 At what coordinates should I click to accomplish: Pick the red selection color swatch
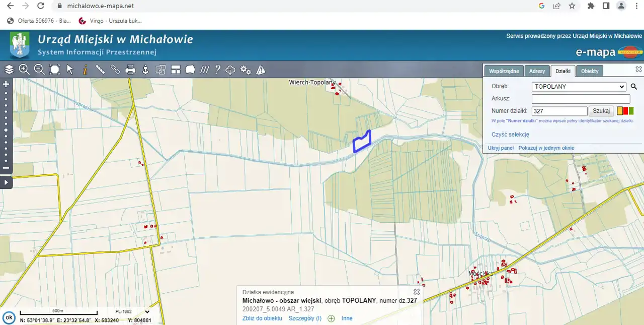(625, 111)
